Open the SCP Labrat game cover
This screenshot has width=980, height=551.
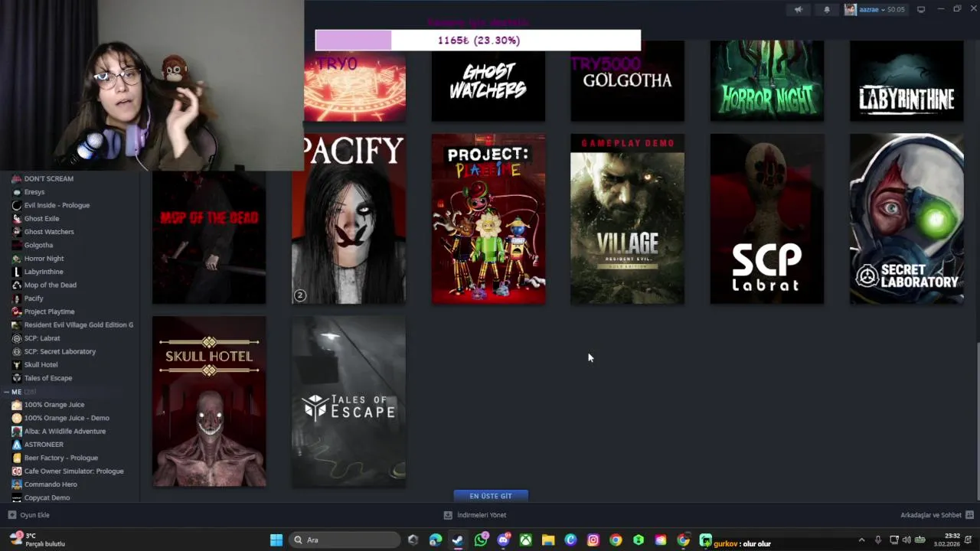(x=767, y=219)
